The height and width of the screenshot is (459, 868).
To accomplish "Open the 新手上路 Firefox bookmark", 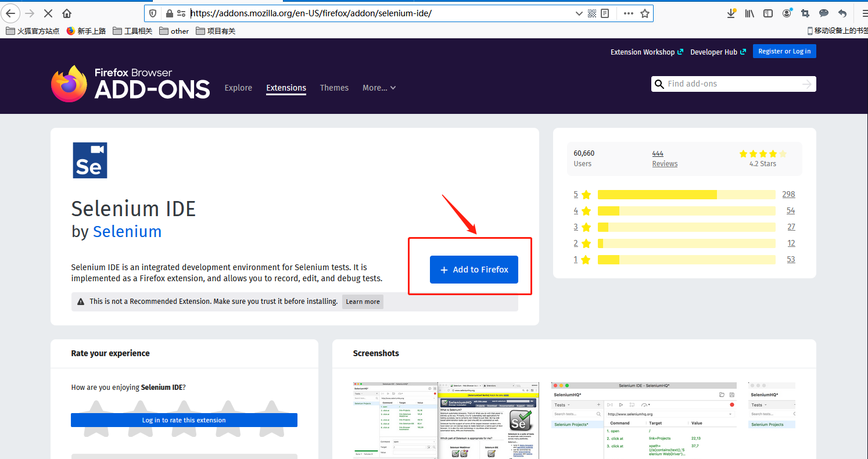I will (x=86, y=31).
